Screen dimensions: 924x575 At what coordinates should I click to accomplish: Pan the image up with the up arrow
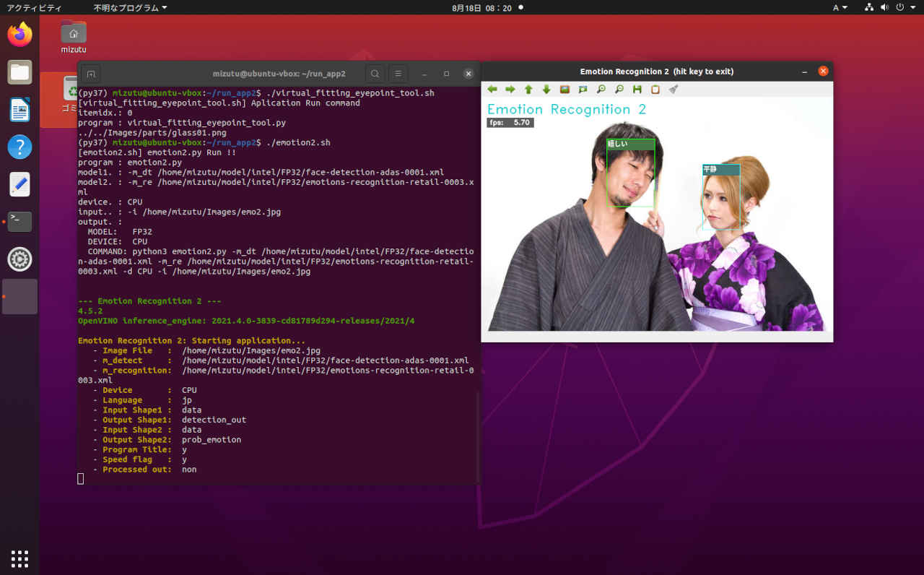pyautogui.click(x=528, y=90)
